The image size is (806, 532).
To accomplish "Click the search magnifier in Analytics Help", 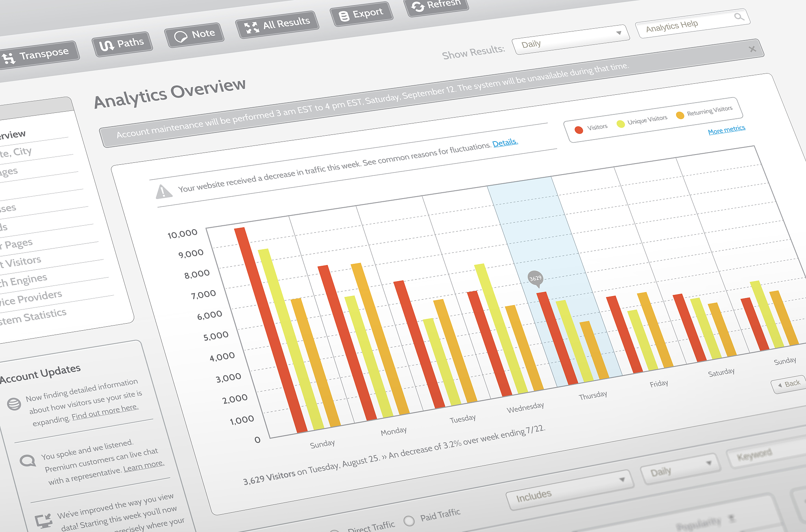I will (739, 17).
